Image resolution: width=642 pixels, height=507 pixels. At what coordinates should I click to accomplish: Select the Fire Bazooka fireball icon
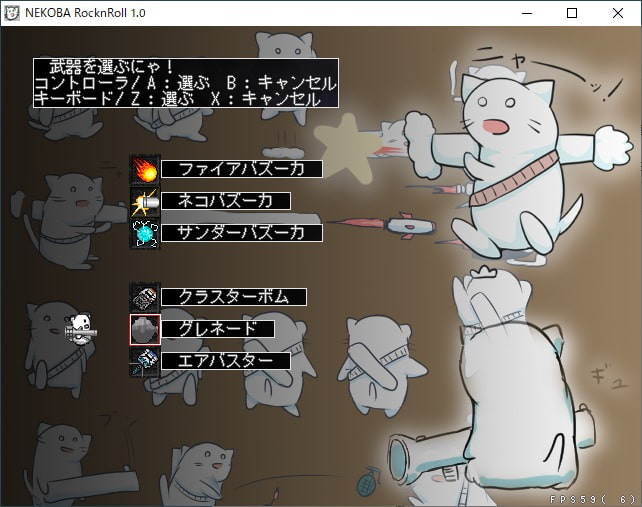145,169
